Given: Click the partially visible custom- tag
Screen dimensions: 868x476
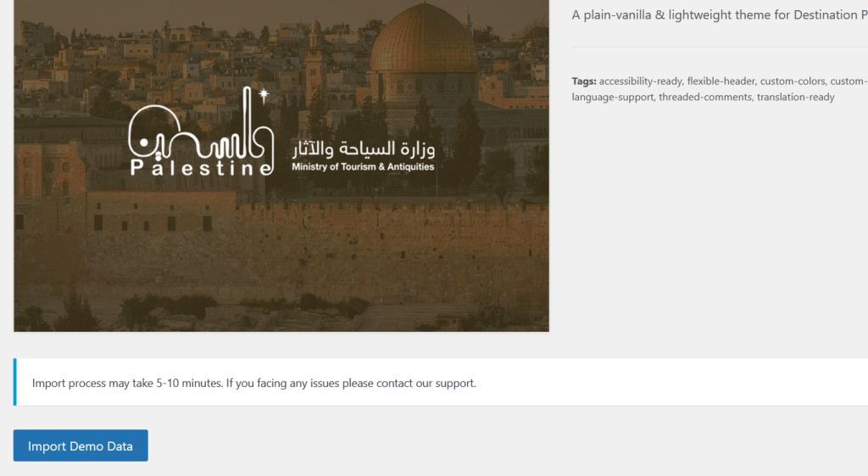Looking at the screenshot, I should (x=849, y=81).
